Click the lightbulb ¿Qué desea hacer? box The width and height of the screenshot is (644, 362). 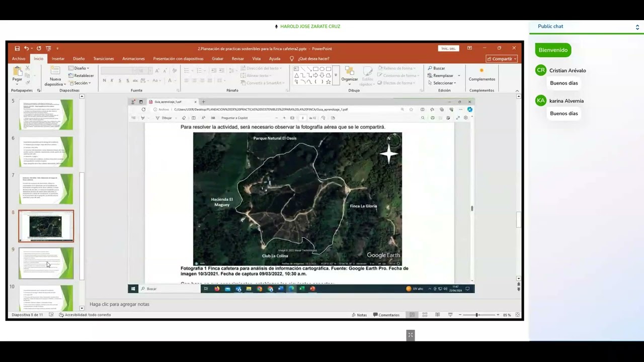tap(309, 59)
